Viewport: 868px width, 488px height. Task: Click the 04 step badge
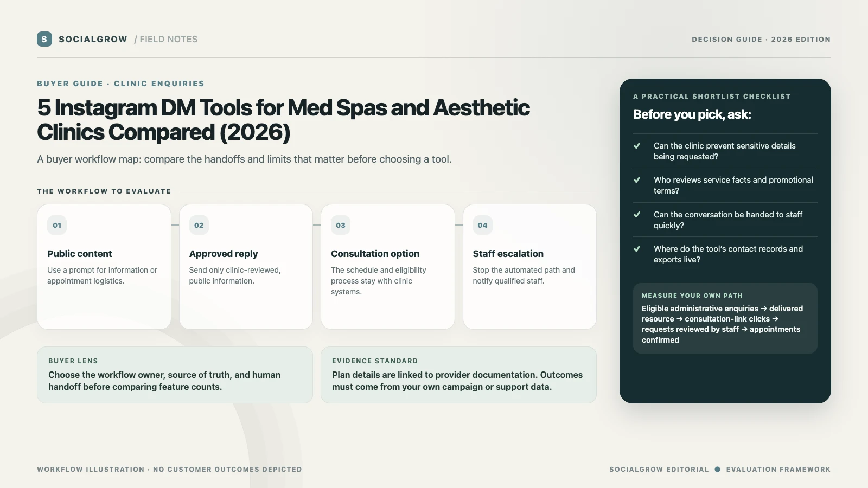(483, 225)
